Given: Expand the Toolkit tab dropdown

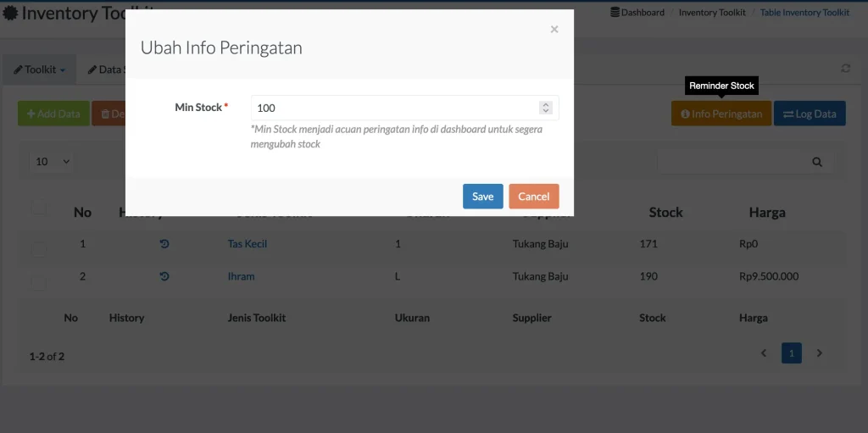Looking at the screenshot, I should coord(40,69).
